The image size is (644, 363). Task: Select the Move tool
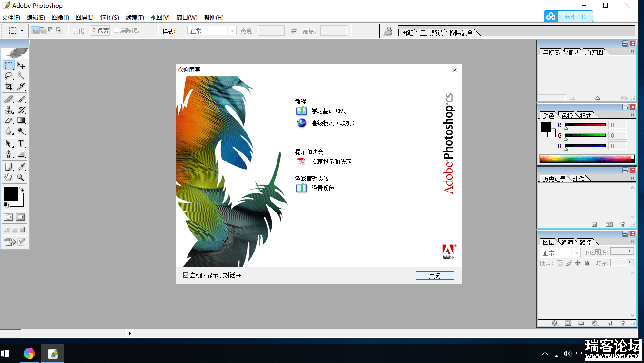(x=21, y=65)
